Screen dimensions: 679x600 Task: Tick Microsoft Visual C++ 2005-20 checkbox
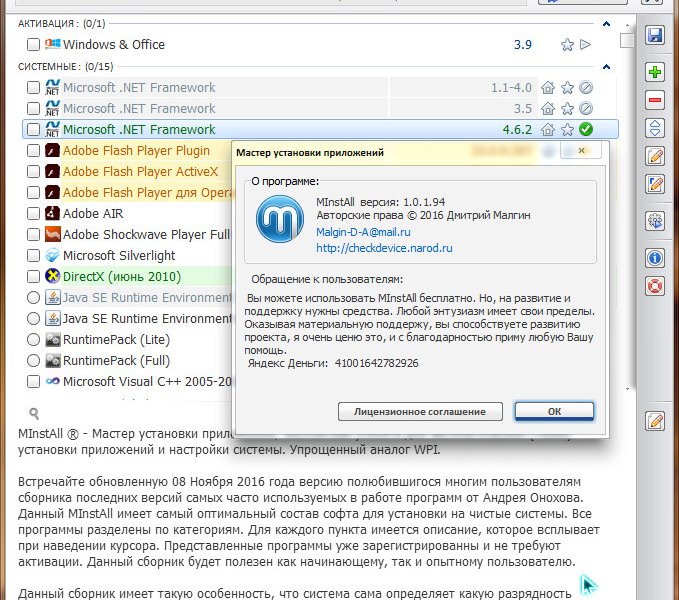[x=33, y=381]
